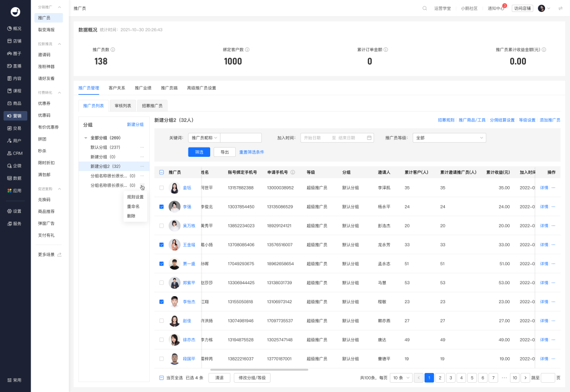
Task: Toggle the table header select-all checkbox
Action: pyautogui.click(x=161, y=173)
